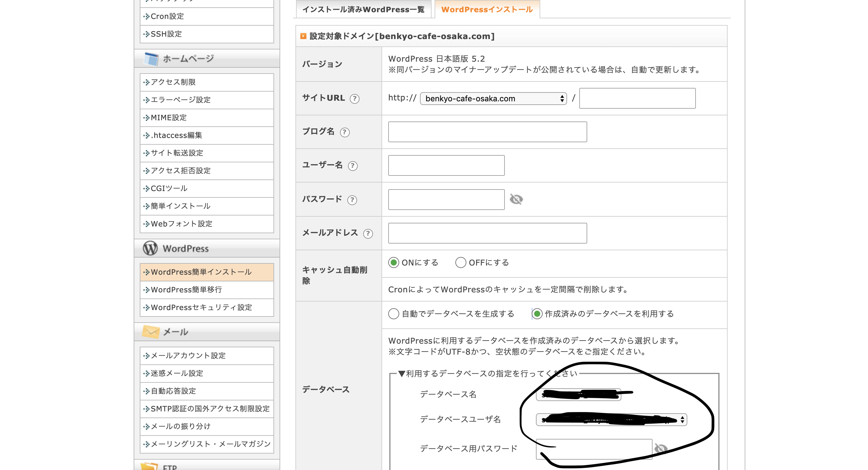Click the ユーザー名 input field
The width and height of the screenshot is (868, 470).
[446, 165]
